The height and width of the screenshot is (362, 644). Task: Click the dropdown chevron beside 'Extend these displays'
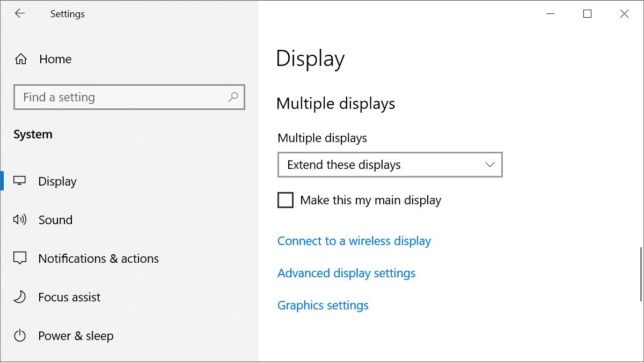coord(489,165)
